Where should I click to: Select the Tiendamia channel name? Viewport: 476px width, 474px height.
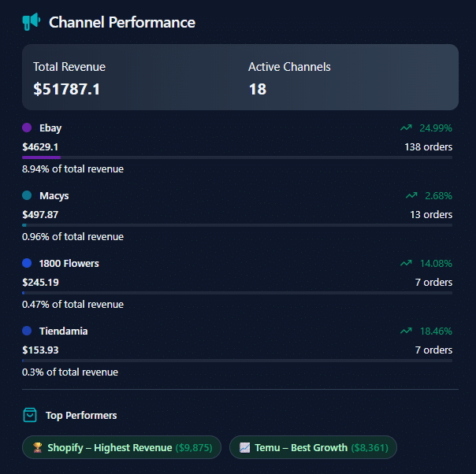64,331
